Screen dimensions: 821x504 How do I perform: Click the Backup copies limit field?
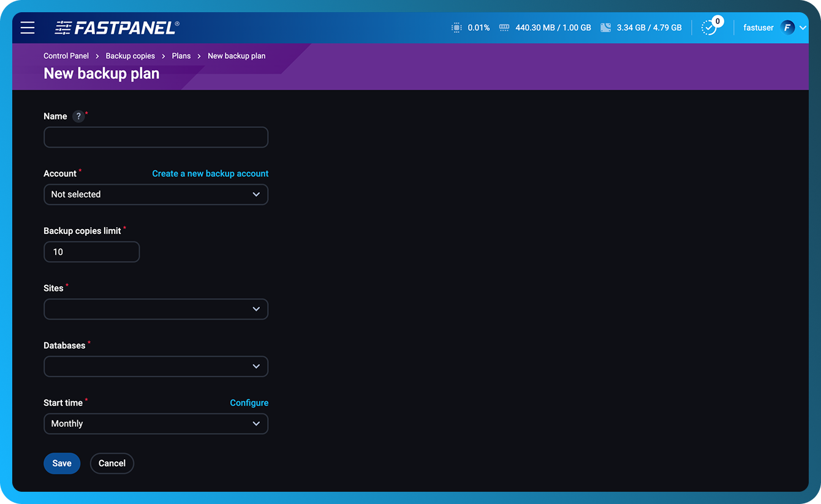91,252
